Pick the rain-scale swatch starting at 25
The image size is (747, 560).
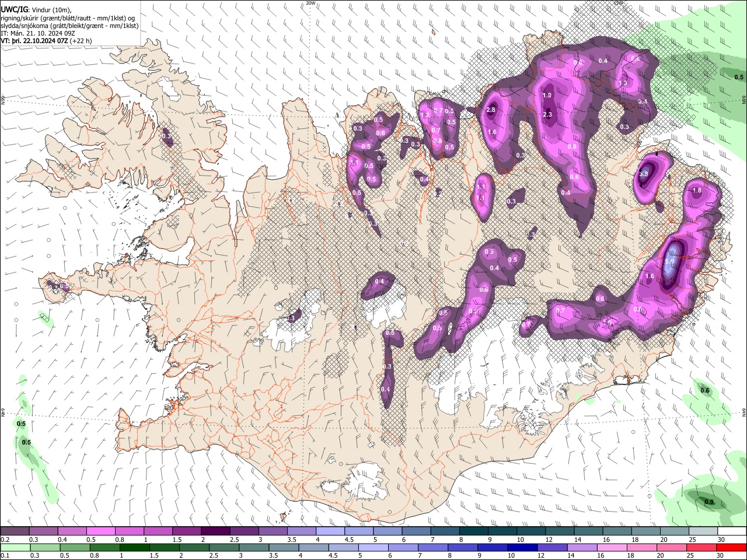701,547
